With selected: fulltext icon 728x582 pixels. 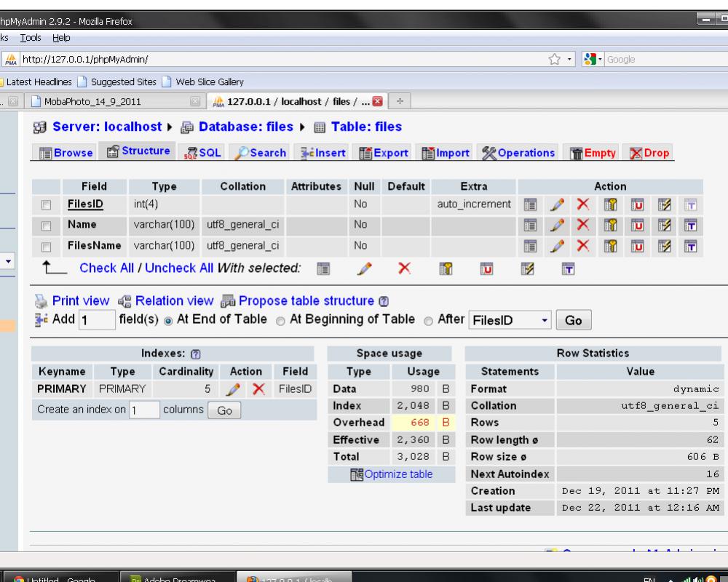point(568,268)
